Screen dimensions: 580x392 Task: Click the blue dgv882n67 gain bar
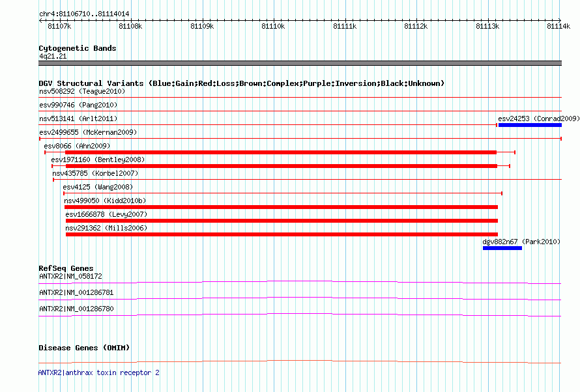tap(502, 248)
